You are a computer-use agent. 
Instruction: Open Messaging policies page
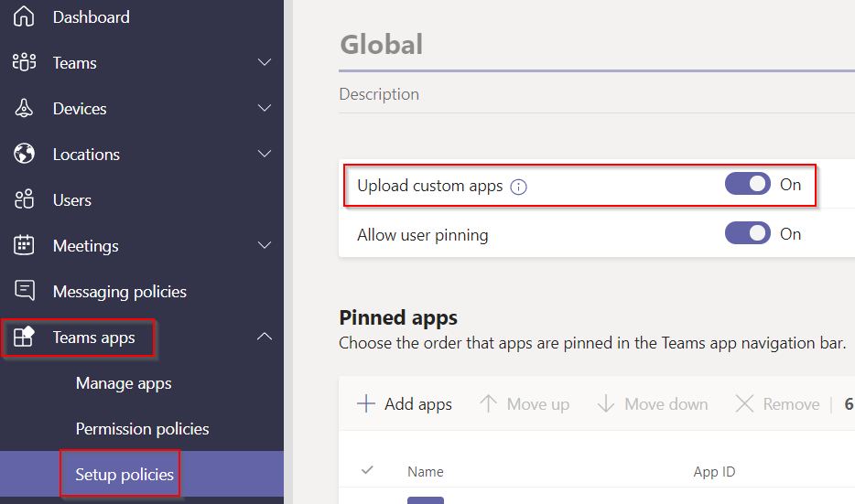coord(119,292)
